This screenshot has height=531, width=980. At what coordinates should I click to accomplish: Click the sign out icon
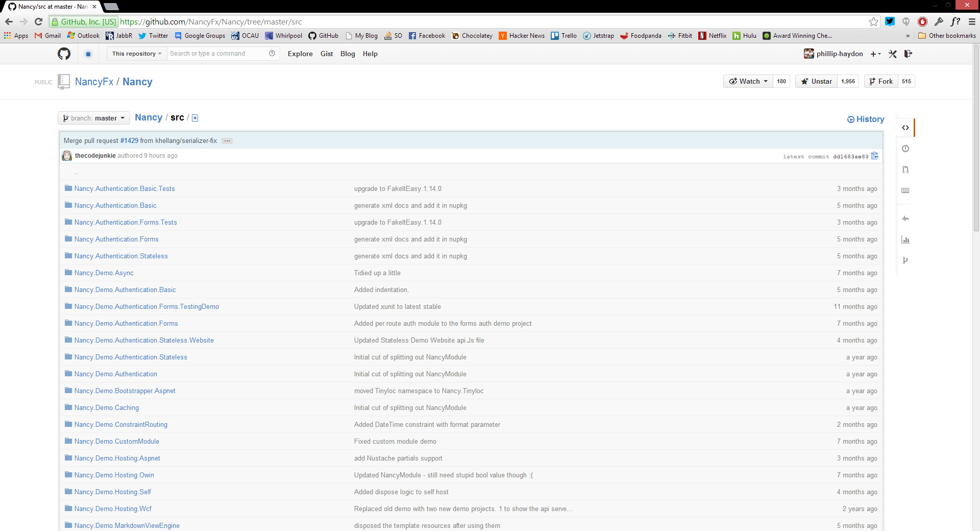tap(908, 54)
